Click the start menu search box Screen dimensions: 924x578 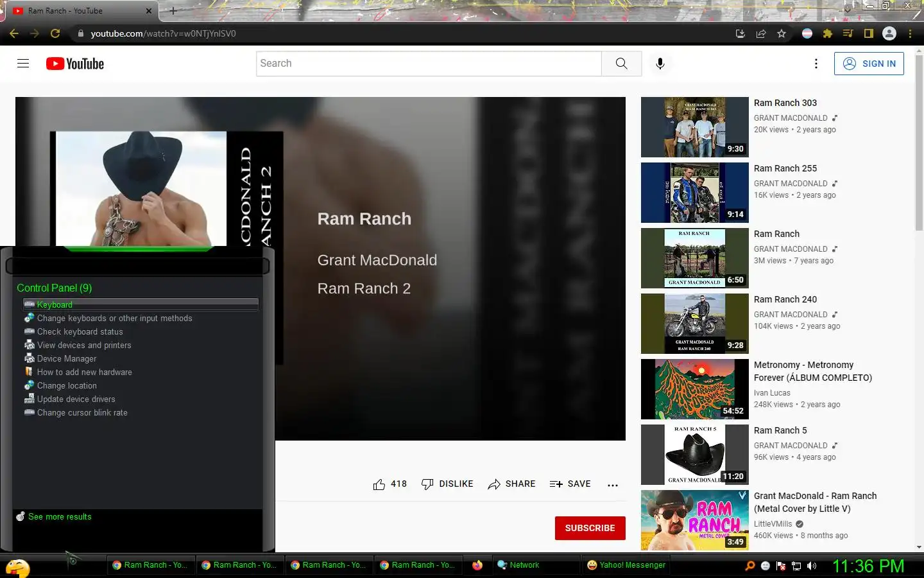click(x=137, y=266)
